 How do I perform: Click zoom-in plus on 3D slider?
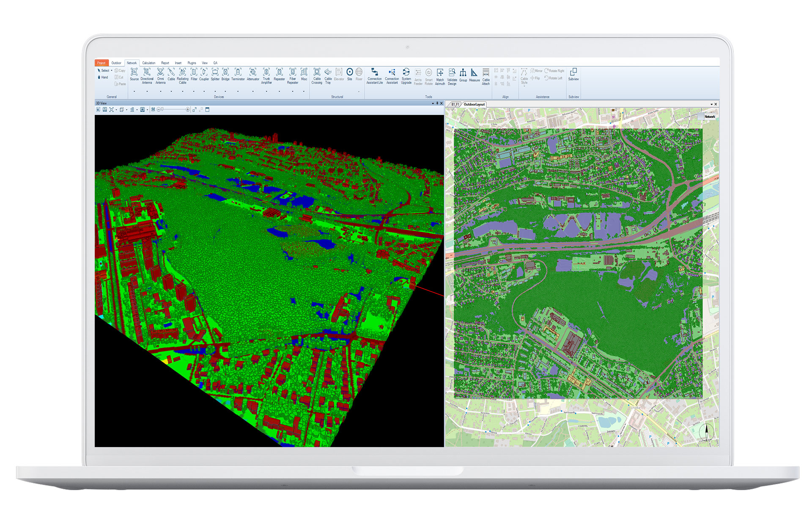coord(188,109)
